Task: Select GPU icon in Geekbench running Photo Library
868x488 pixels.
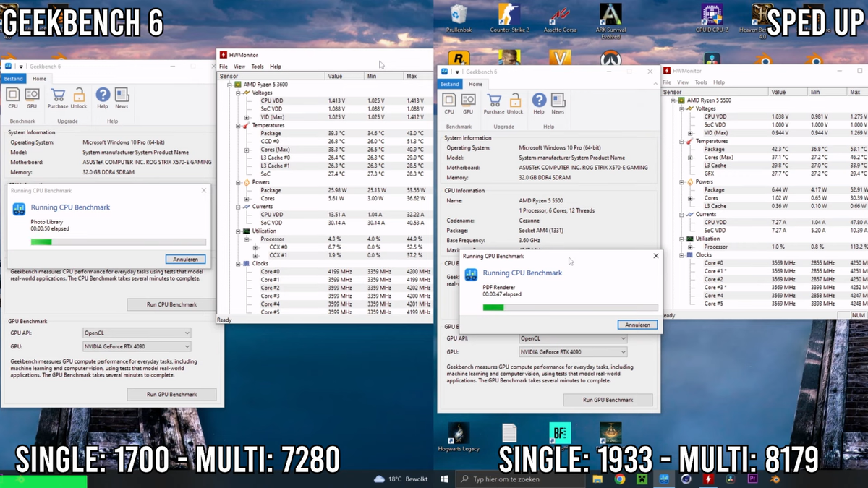Action: 32,98
